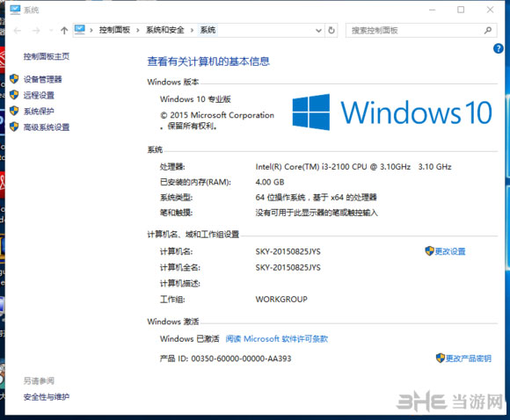This screenshot has width=510, height=420.
Task: Click shield icon next to 更改设置
Action: tap(430, 250)
